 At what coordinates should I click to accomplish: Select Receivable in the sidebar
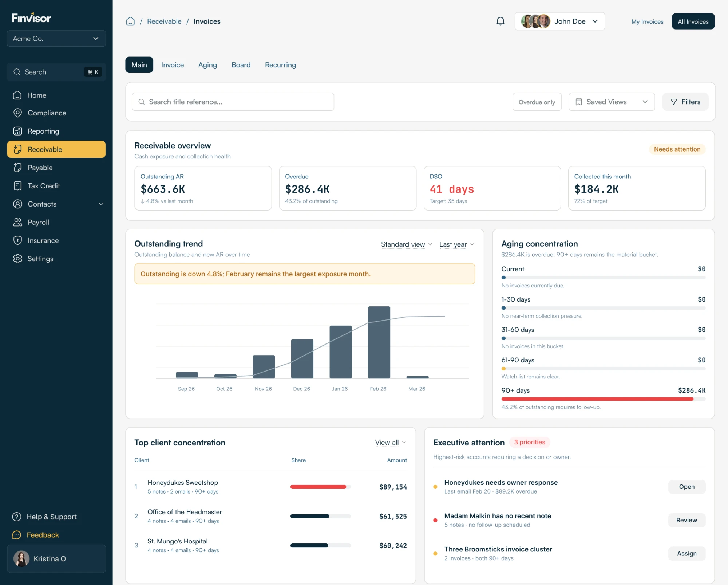coord(56,149)
